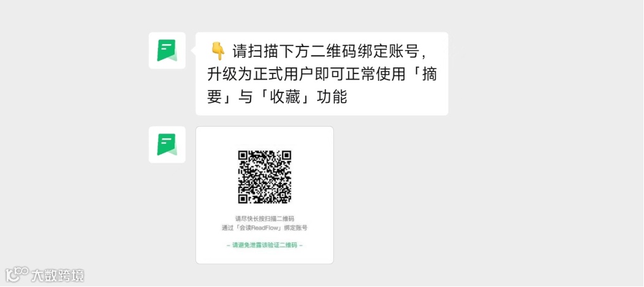
Task: Click the ReadFlow avatar beside the text message
Action: pos(167,50)
